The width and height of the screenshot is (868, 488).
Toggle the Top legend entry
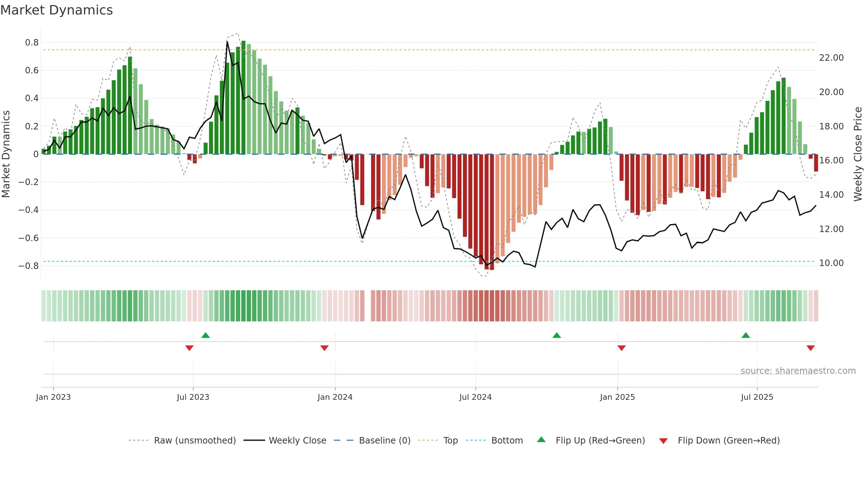[438, 440]
